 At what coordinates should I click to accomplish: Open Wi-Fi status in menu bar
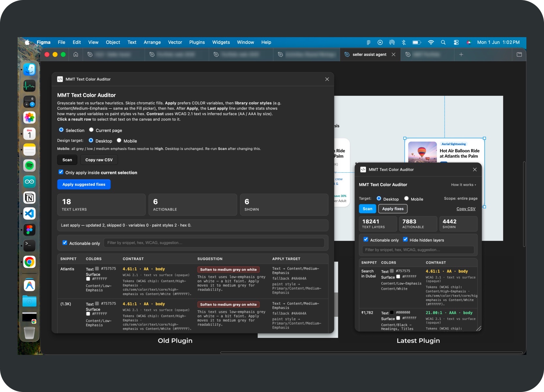[431, 42]
